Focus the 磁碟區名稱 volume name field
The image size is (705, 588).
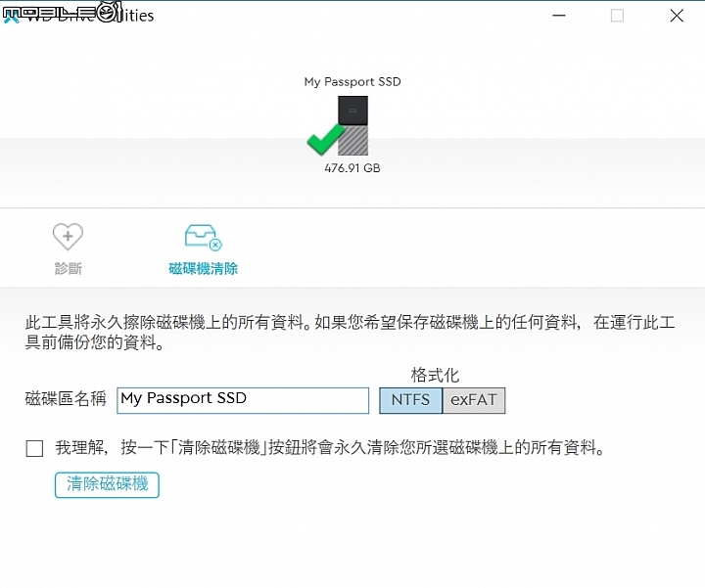(x=243, y=400)
